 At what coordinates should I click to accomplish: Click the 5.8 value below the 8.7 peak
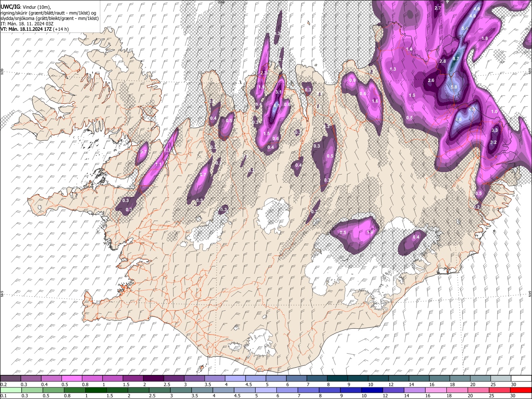point(453,87)
